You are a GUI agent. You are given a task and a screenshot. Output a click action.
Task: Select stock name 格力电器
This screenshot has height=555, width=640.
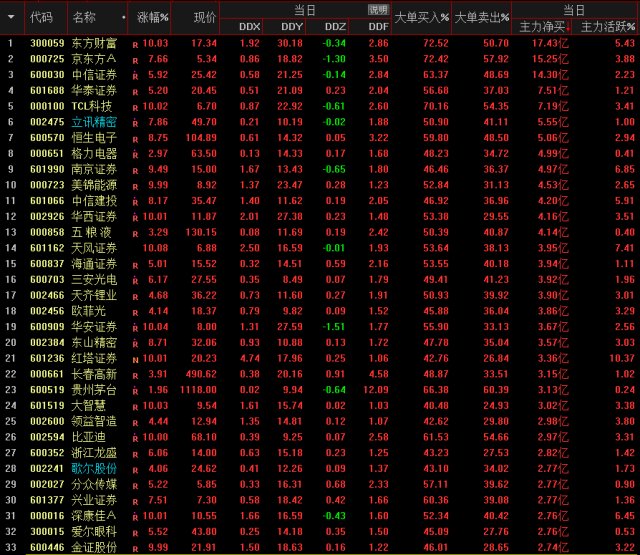pos(94,153)
